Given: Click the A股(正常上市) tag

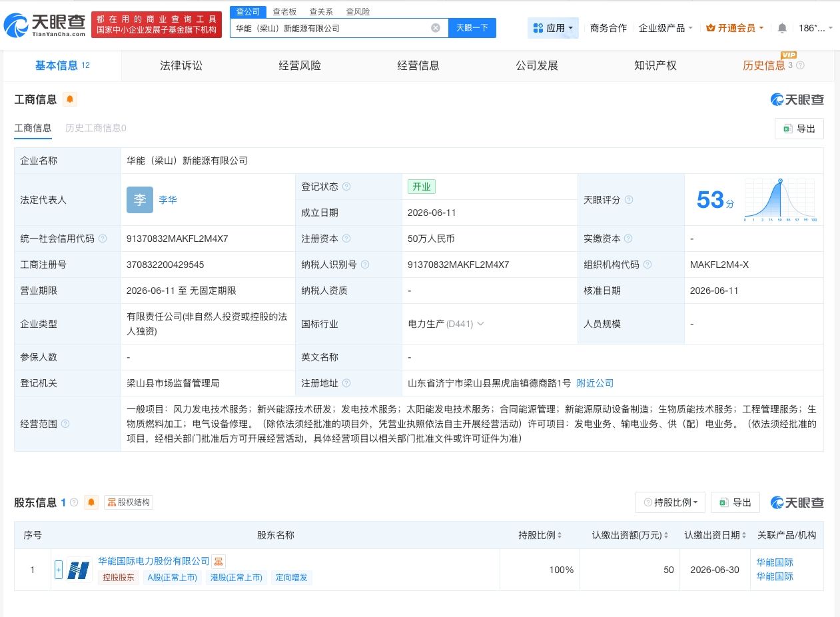Looking at the screenshot, I should click(173, 578).
